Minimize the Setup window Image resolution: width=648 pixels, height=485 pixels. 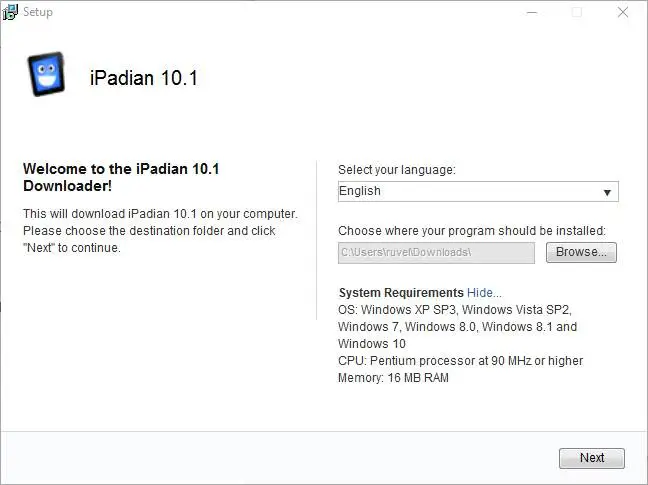(530, 12)
